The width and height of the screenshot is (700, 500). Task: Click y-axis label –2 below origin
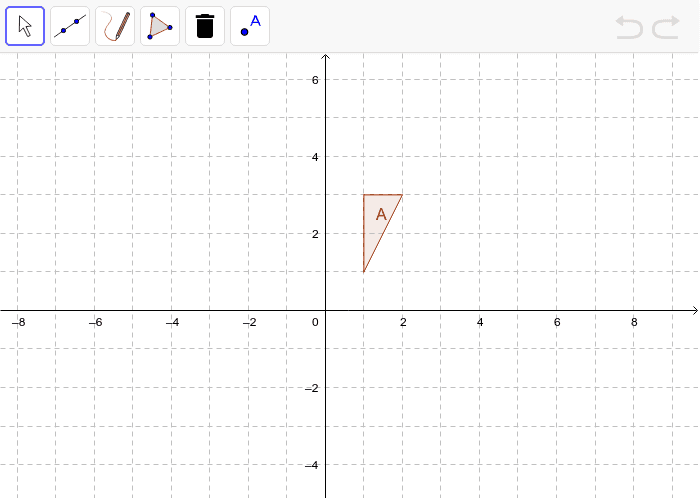point(312,388)
